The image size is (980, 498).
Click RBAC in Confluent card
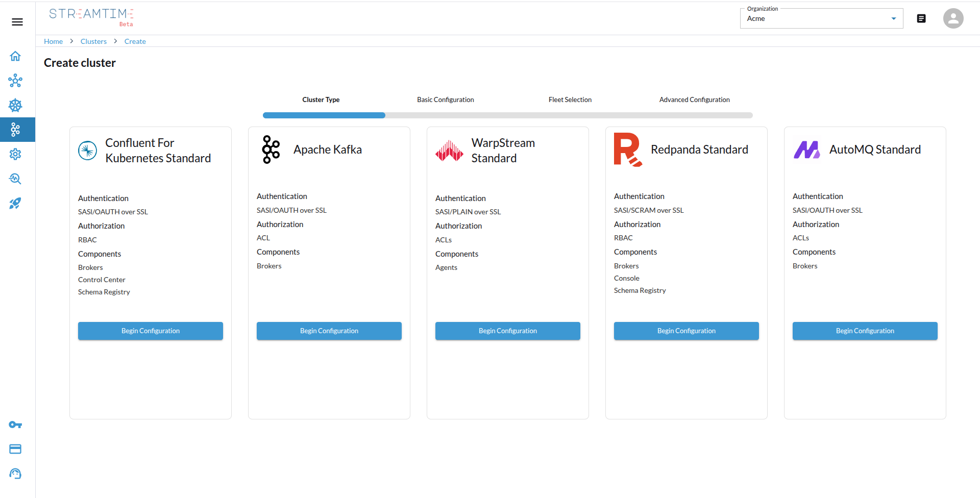(x=87, y=240)
